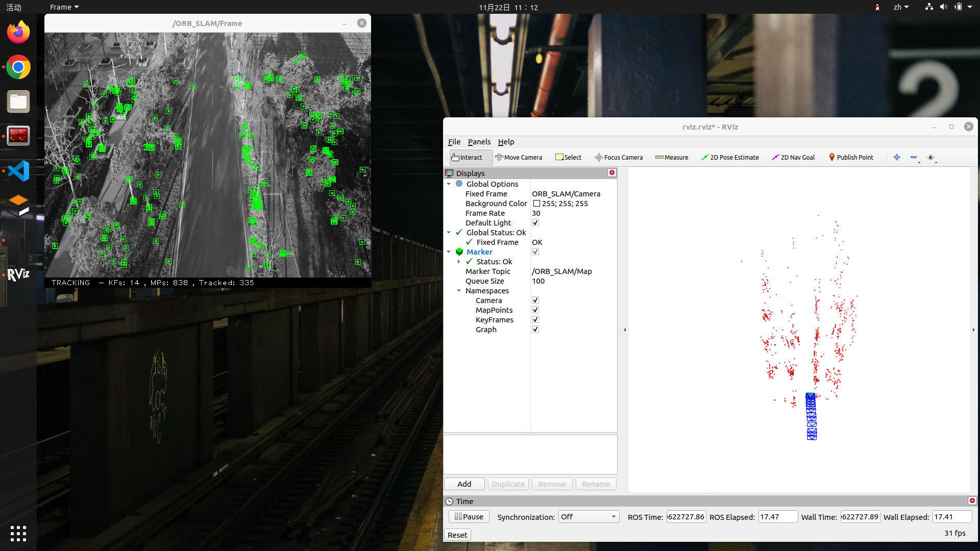The width and height of the screenshot is (980, 551).
Task: Activate the Publish Point tool
Action: (851, 157)
